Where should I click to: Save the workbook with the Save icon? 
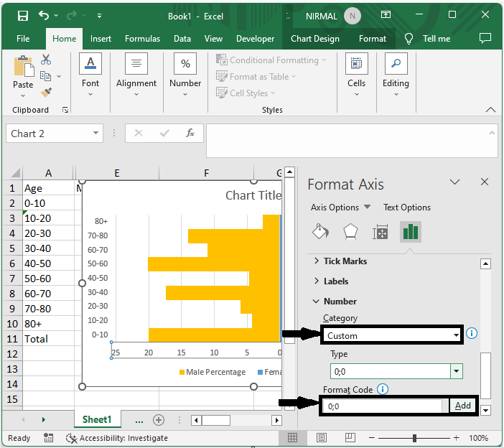[x=23, y=15]
